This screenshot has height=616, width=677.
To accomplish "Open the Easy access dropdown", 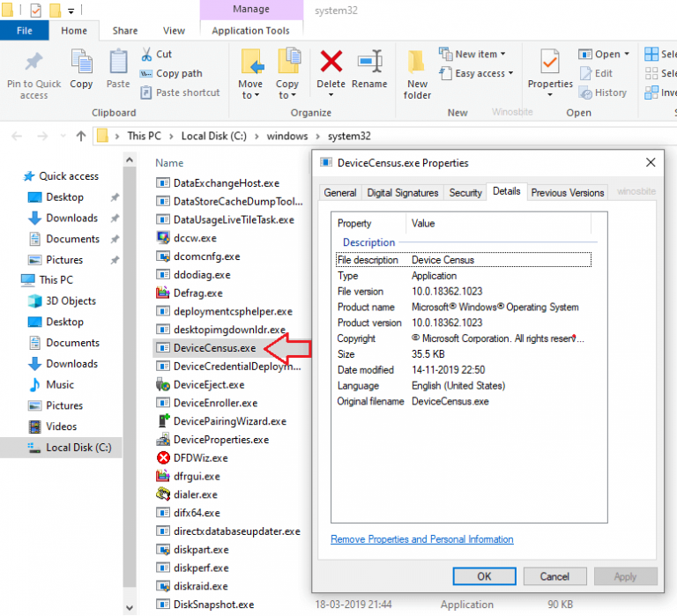I will coord(484,74).
